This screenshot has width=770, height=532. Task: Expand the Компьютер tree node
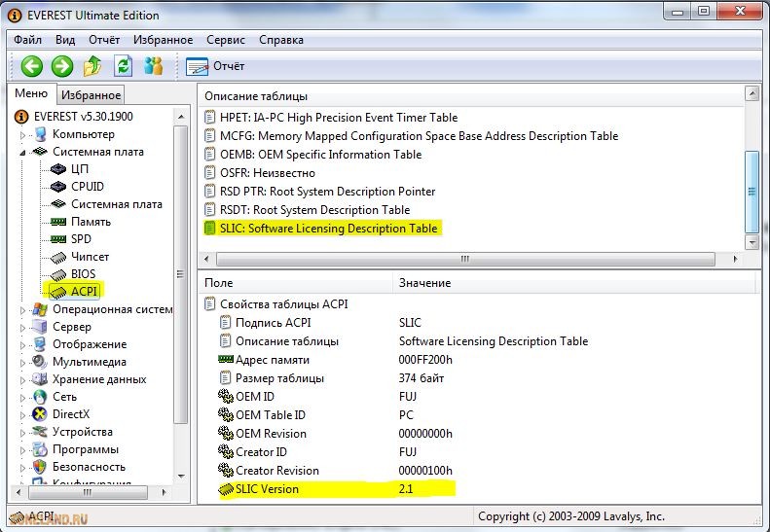22,134
